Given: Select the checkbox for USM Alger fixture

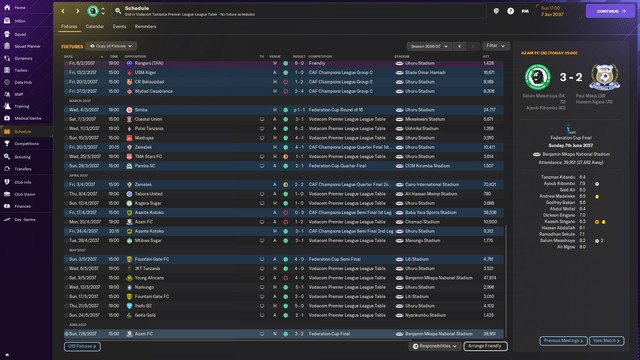Looking at the screenshot, I should point(67,73).
